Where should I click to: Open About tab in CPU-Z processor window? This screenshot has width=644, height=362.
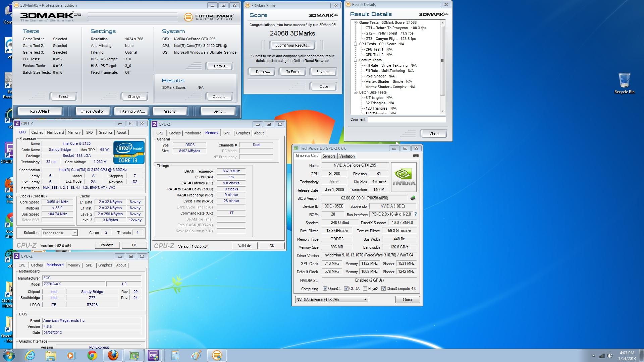(x=121, y=132)
